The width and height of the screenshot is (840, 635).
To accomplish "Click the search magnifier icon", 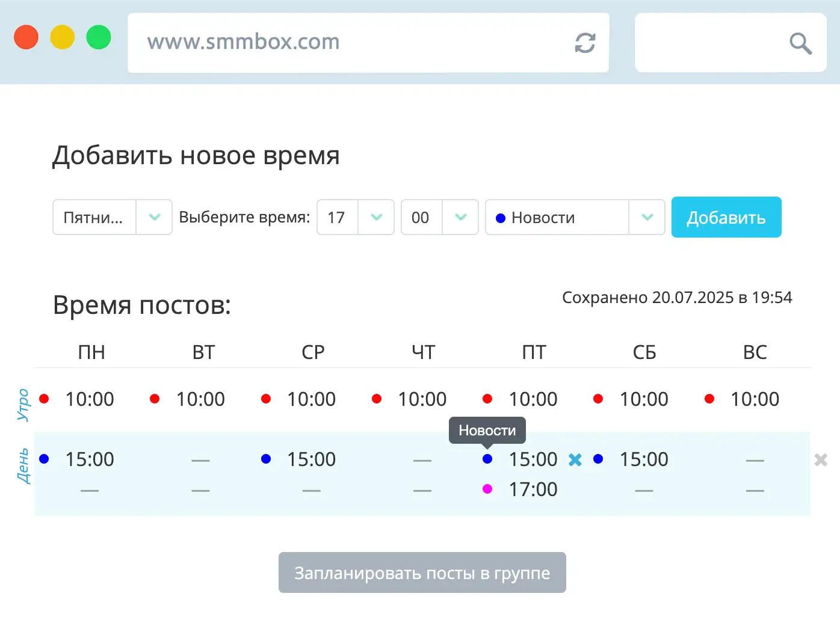I will click(x=800, y=43).
